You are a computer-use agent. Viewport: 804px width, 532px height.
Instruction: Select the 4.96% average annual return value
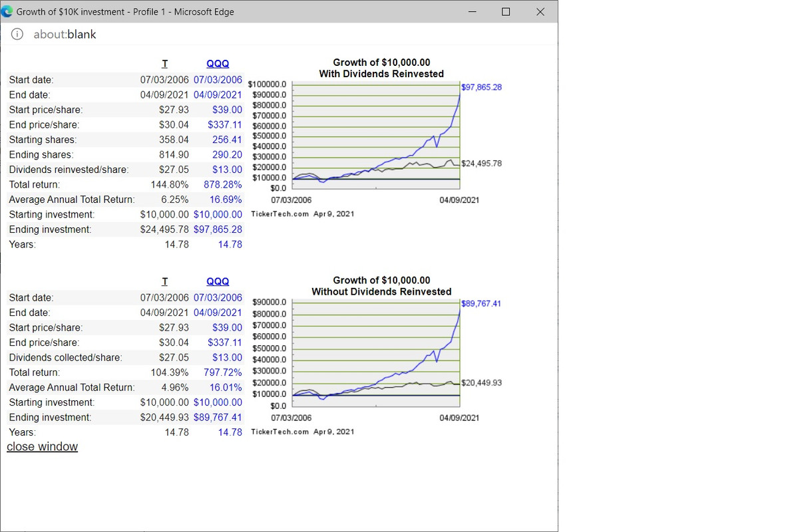point(175,388)
